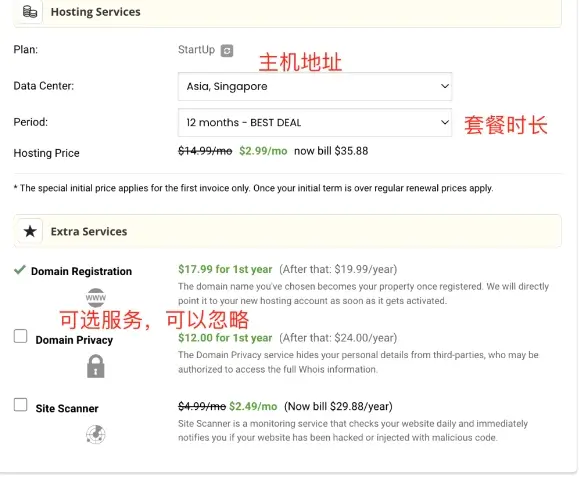Click the Domain Privacy label text
Image resolution: width=580 pixels, height=479 pixels.
tap(74, 340)
